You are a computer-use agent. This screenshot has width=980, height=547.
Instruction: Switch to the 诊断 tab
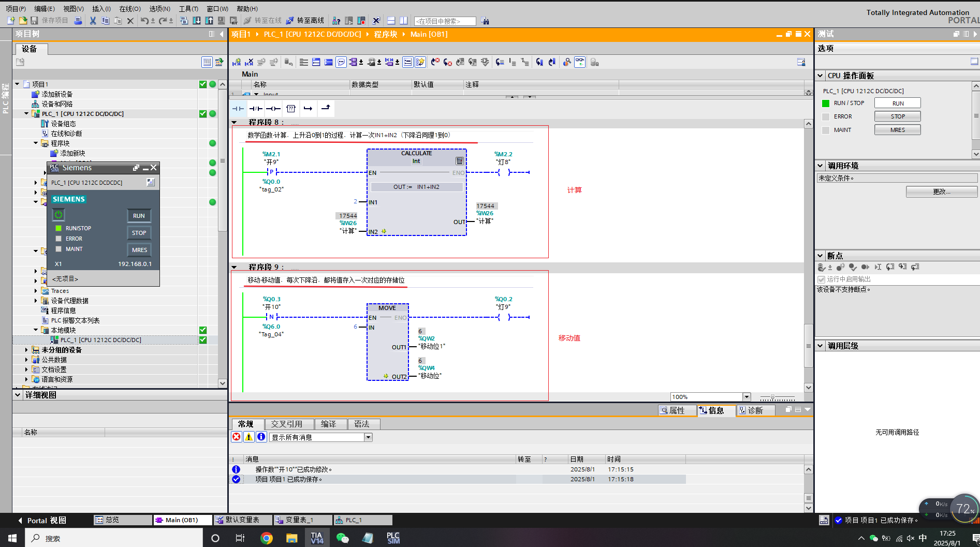(x=756, y=410)
